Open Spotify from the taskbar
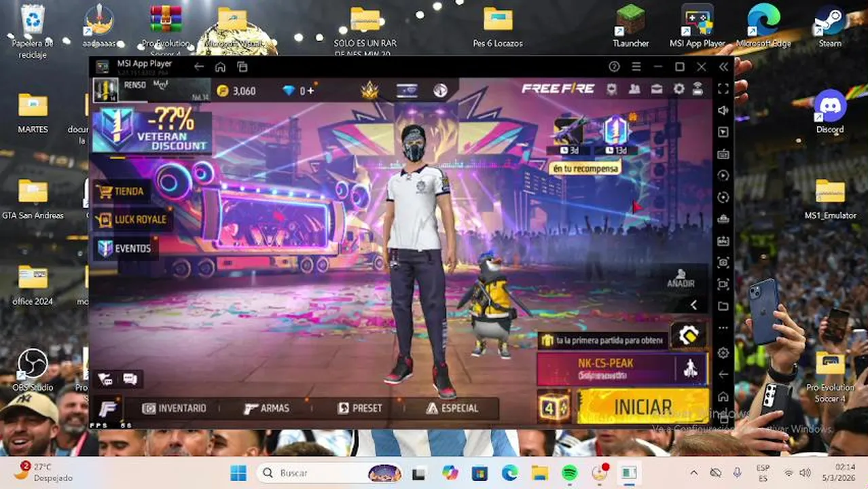This screenshot has height=489, width=868. 569,473
